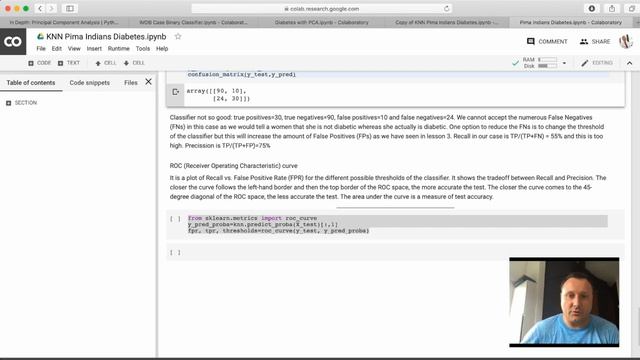The width and height of the screenshot is (640, 360).
Task: Collapse the header with the chevron
Action: [629, 63]
